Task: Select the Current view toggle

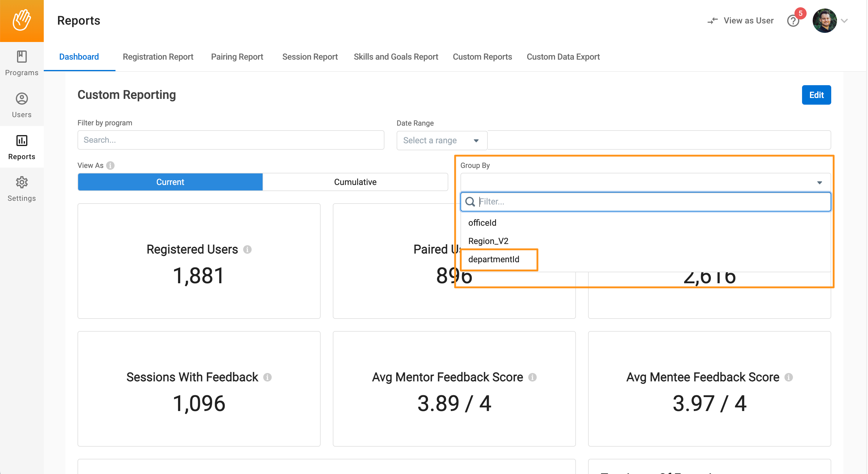Action: (x=170, y=182)
